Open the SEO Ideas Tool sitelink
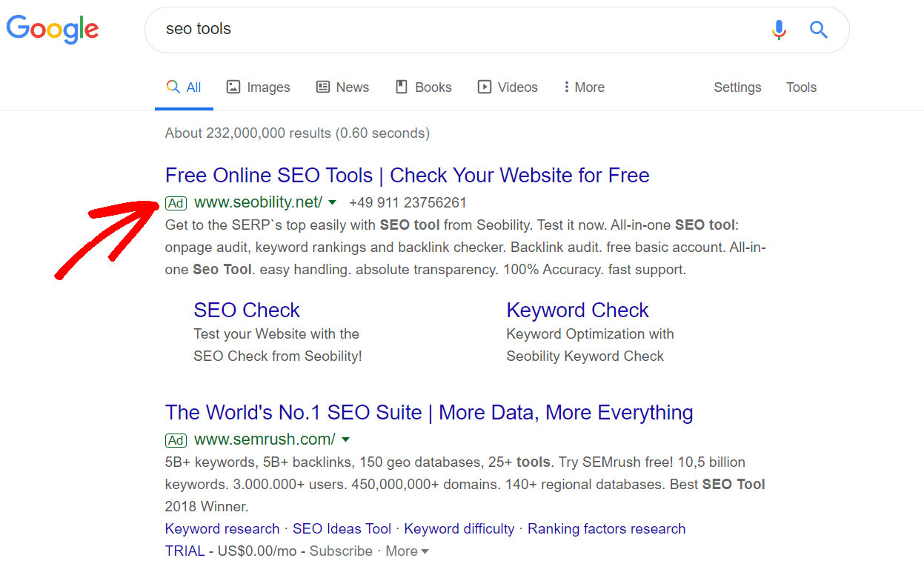The width and height of the screenshot is (924, 581). 342,529
